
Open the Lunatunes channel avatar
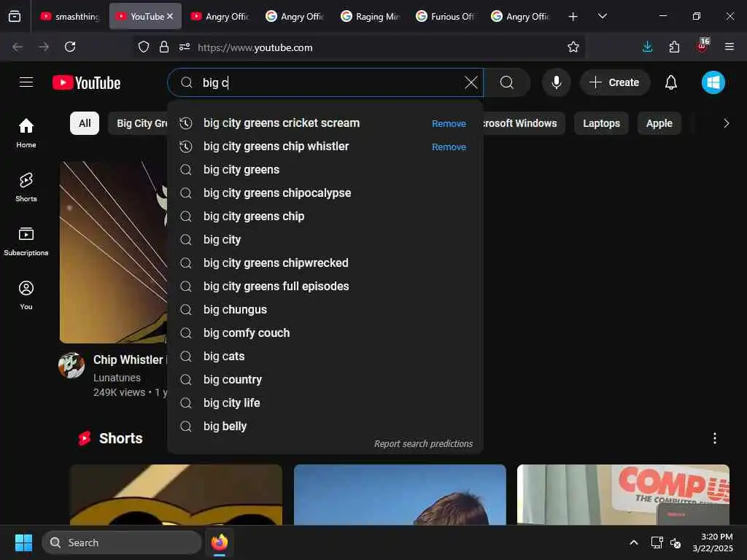click(71, 365)
